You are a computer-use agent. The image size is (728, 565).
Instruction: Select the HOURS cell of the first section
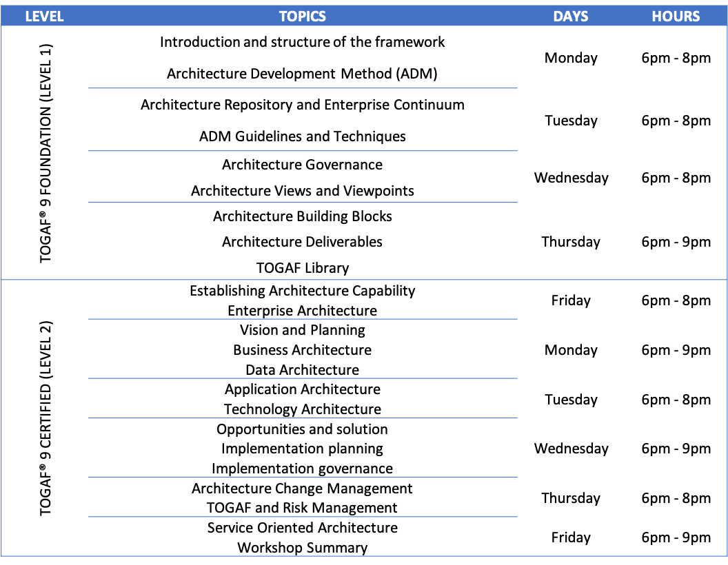[x=676, y=153]
